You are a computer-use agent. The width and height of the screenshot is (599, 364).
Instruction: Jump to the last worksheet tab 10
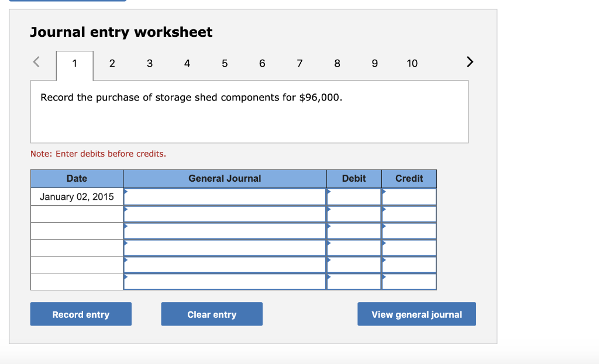(412, 63)
